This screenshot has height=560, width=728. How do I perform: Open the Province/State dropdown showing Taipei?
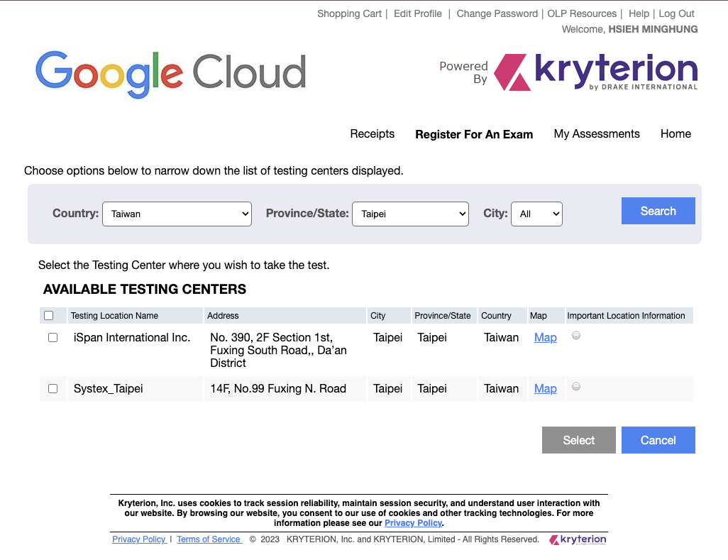click(410, 214)
